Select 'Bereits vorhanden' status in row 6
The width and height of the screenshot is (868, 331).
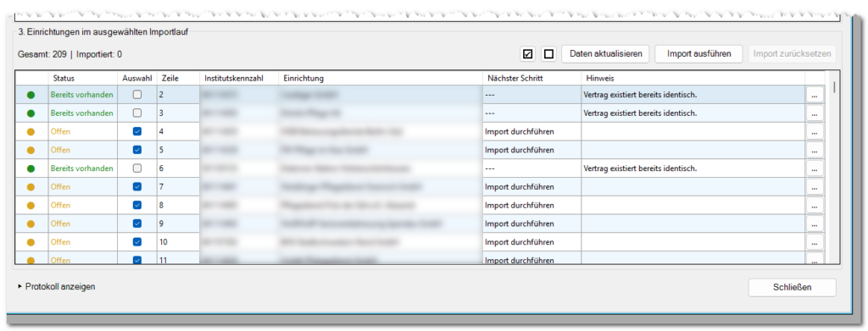tap(82, 168)
